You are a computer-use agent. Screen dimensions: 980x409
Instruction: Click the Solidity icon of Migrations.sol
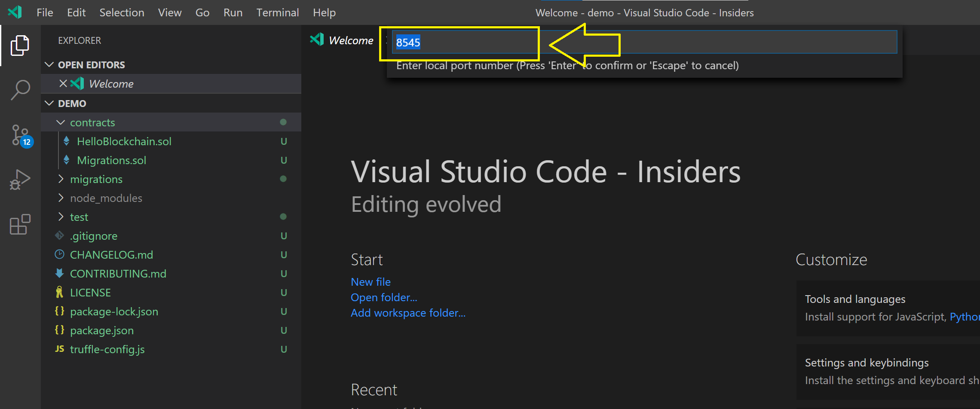point(67,160)
